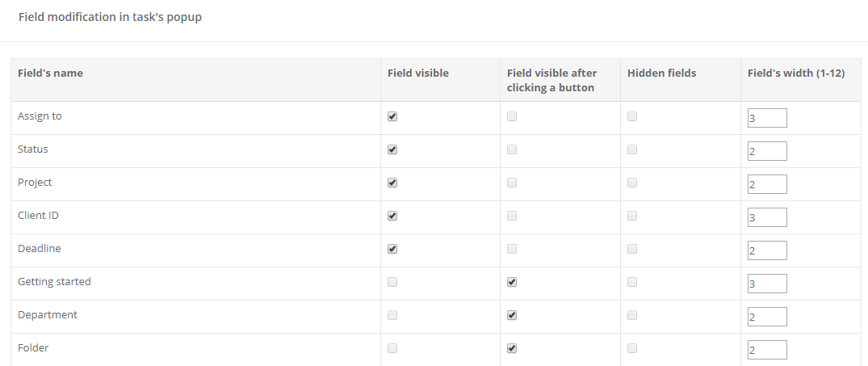
Task: Click the Department width input field
Action: pos(767,318)
